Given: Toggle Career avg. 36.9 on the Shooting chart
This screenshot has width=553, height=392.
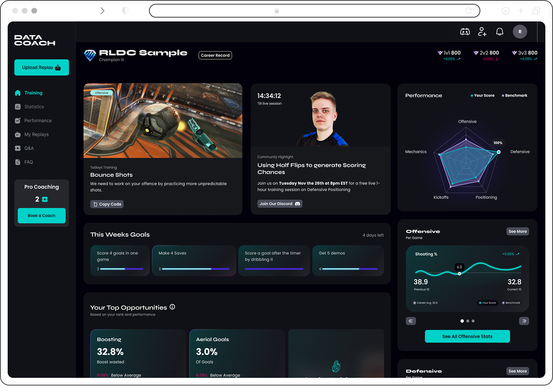Looking at the screenshot, I should [x=426, y=303].
